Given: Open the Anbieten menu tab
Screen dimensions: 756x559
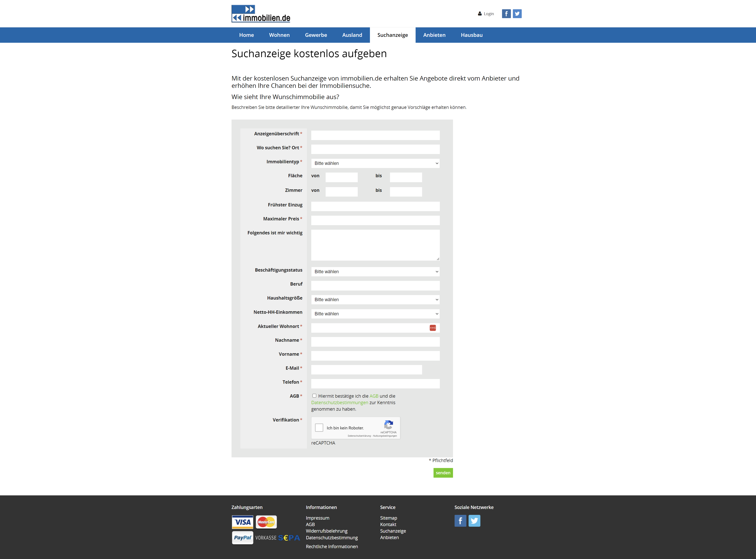Looking at the screenshot, I should pos(434,35).
